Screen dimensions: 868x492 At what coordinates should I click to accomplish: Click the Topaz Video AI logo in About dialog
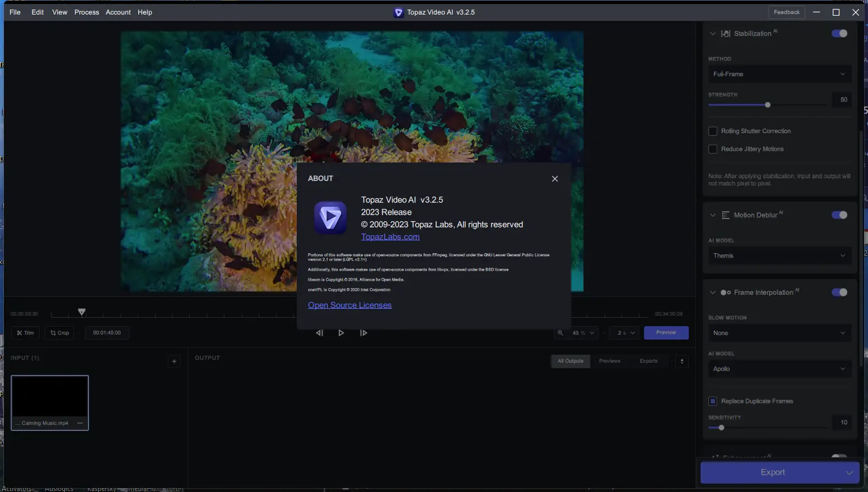click(330, 218)
